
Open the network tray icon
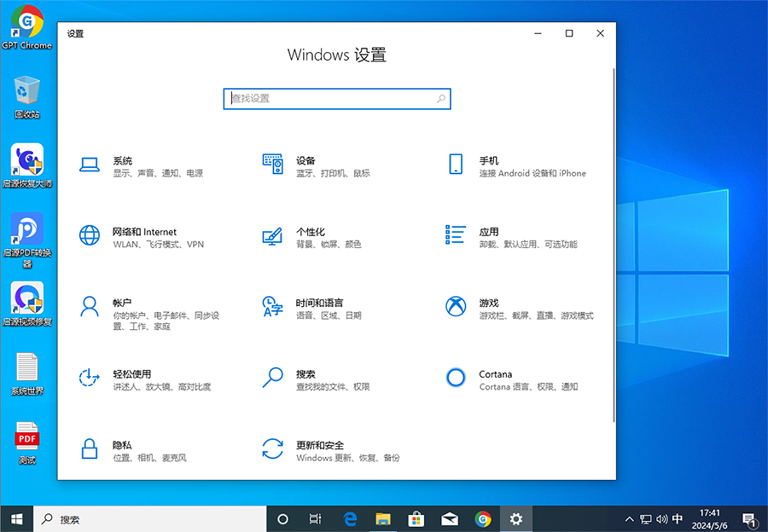[x=646, y=519]
